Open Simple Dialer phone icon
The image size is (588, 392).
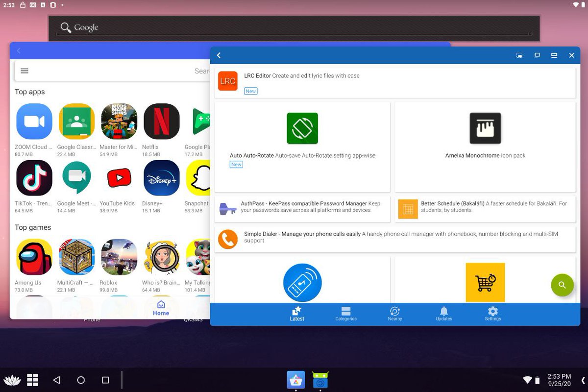[228, 239]
